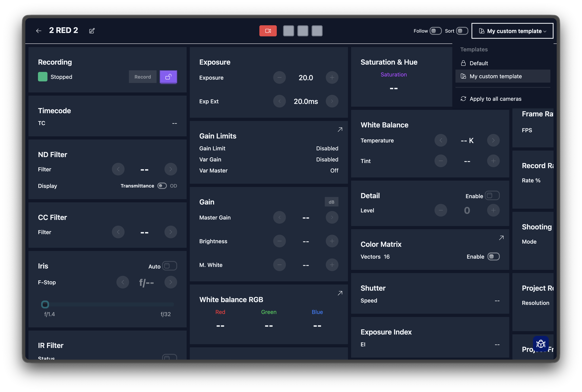582x392 pixels.
Task: Toggle the Follow switch
Action: (x=436, y=31)
